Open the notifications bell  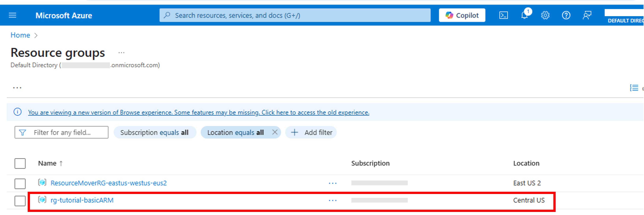524,16
